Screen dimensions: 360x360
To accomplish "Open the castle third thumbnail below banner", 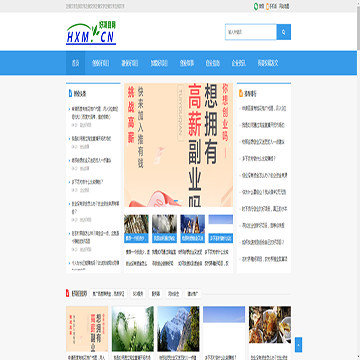I will click(193, 224).
